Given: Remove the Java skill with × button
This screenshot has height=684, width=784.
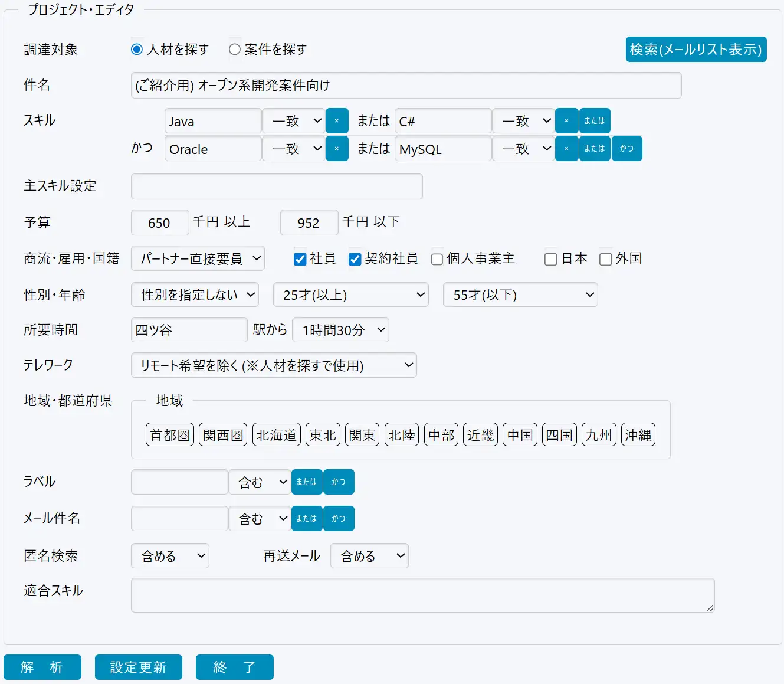Looking at the screenshot, I should click(337, 121).
